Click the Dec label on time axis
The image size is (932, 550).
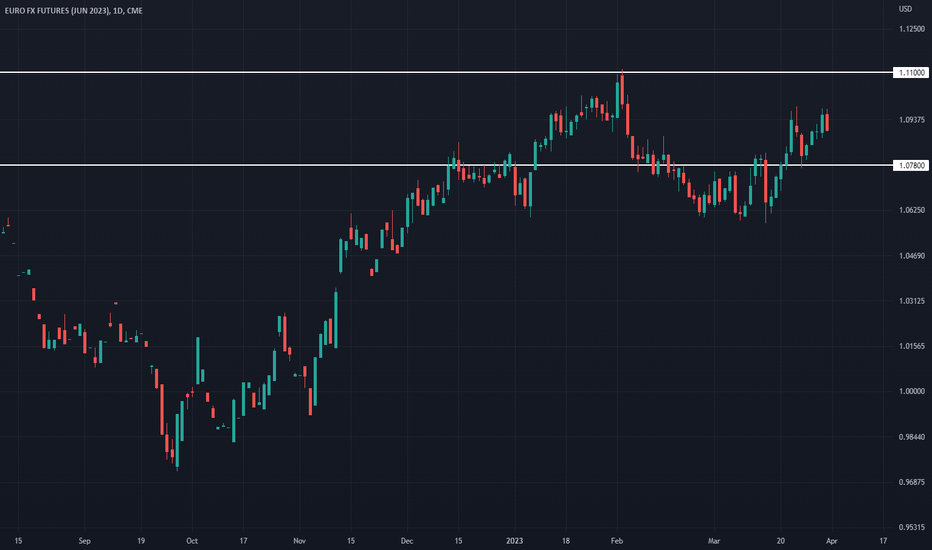click(407, 541)
